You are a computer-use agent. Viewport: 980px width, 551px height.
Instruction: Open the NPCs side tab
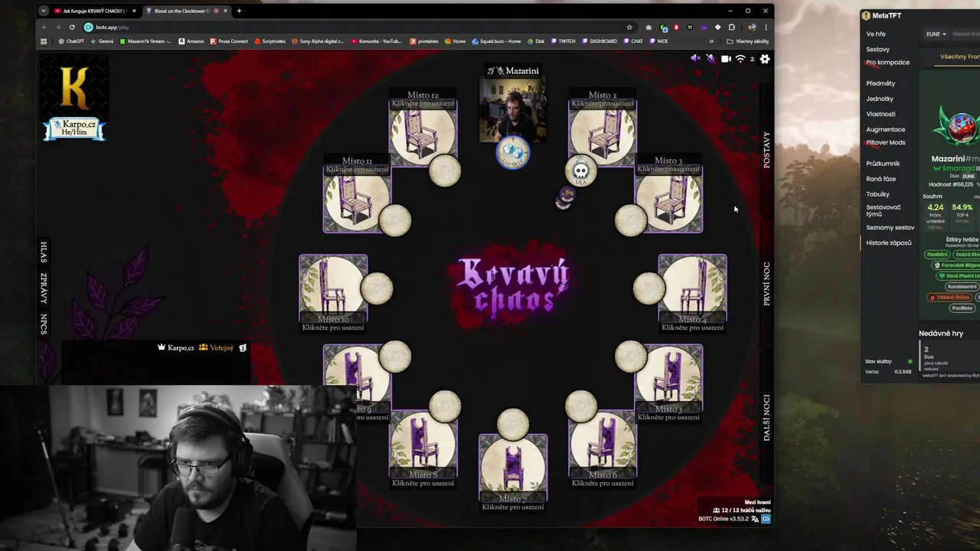[x=44, y=324]
